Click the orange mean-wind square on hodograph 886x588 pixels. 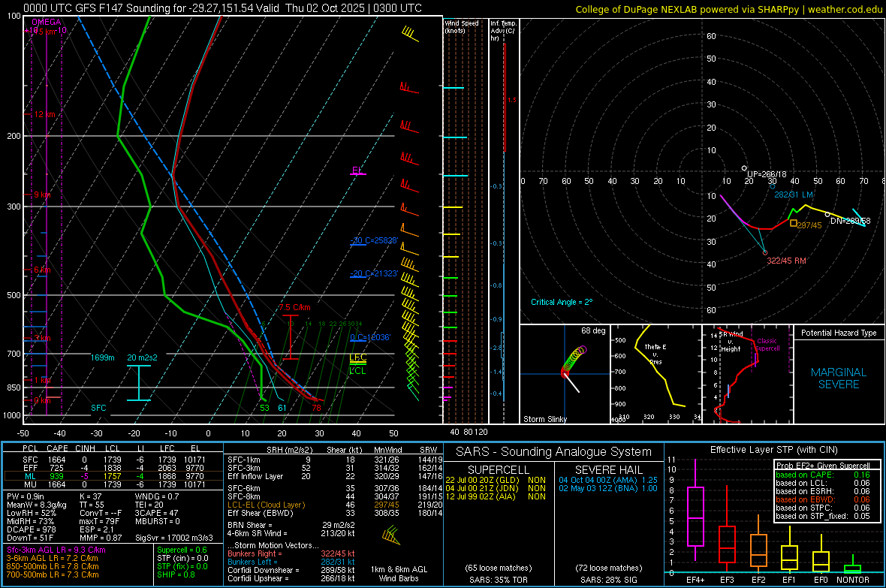click(794, 223)
